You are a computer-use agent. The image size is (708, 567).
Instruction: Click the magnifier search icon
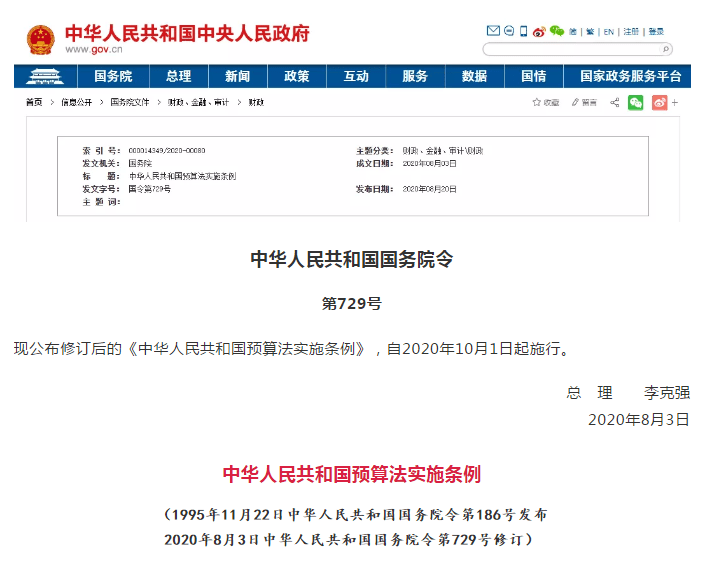coord(666,49)
